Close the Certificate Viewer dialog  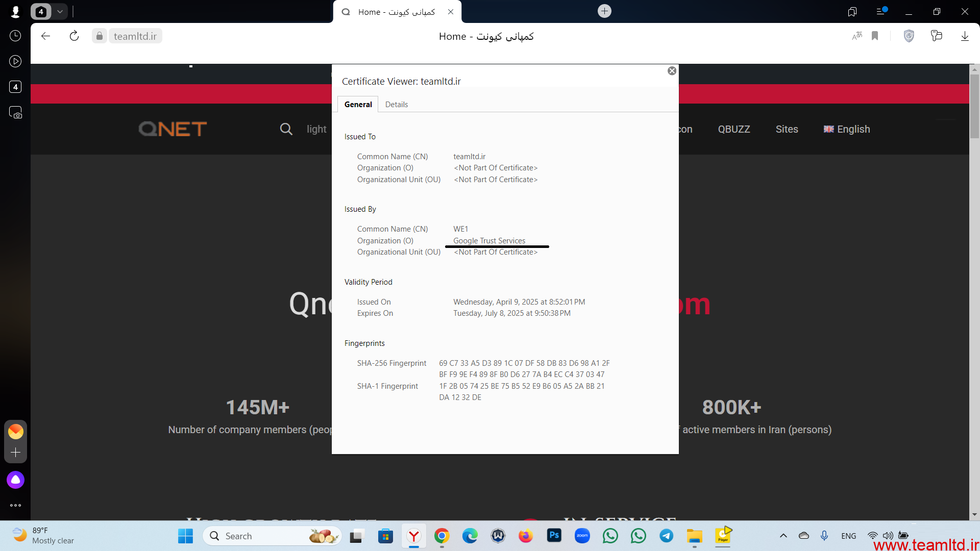672,71
